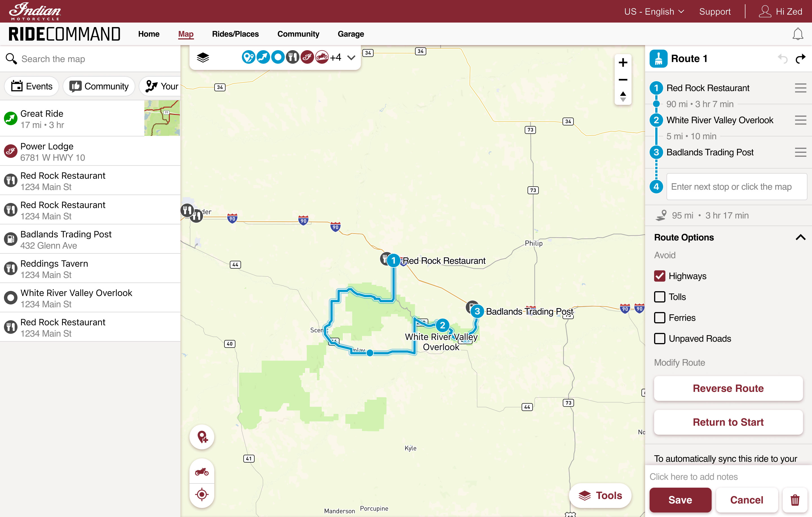
Task: Select Reddings Tavern in the list
Action: coord(90,269)
